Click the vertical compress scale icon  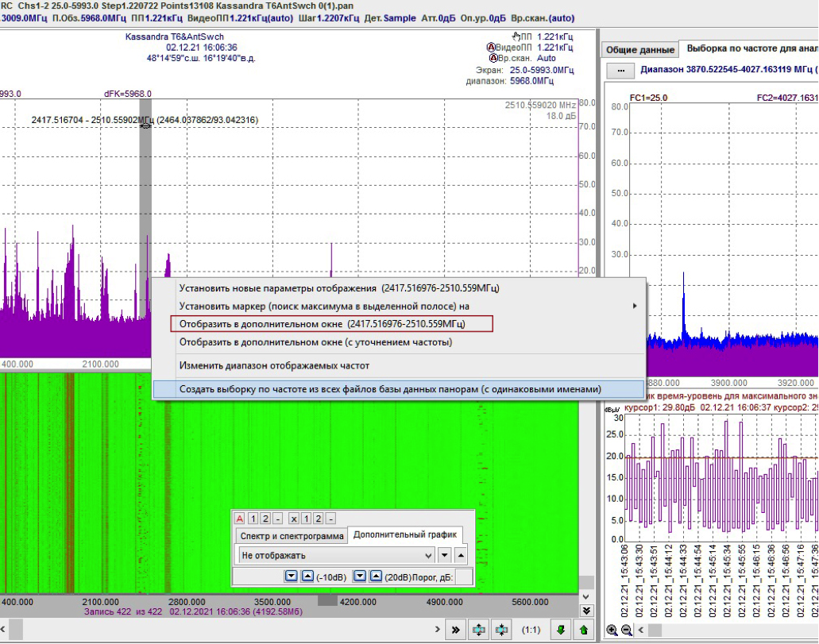[x=501, y=631]
